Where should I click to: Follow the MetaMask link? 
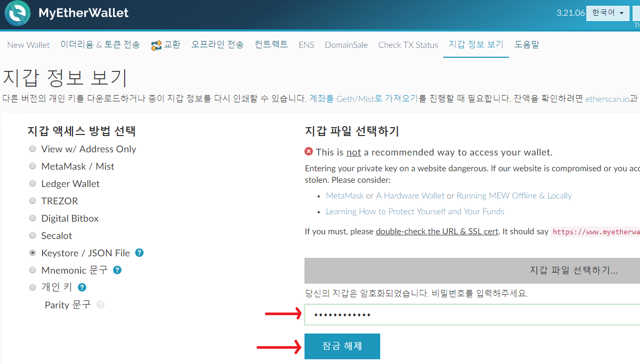point(345,195)
